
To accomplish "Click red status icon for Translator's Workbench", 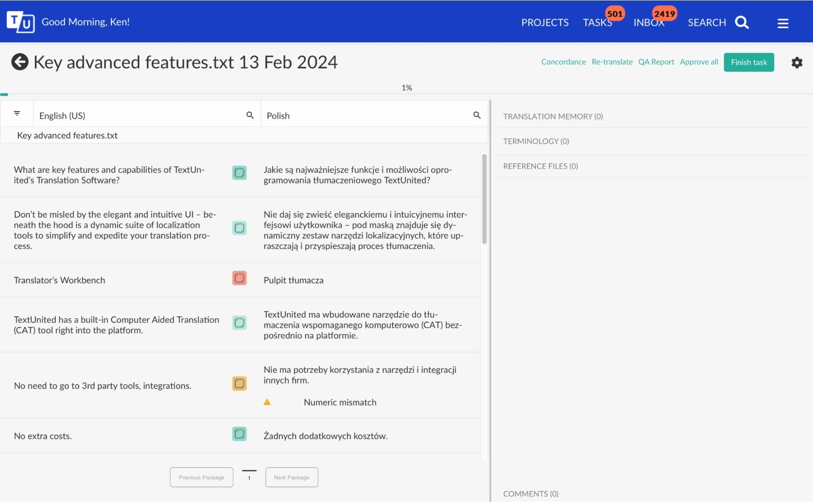I will click(x=240, y=278).
